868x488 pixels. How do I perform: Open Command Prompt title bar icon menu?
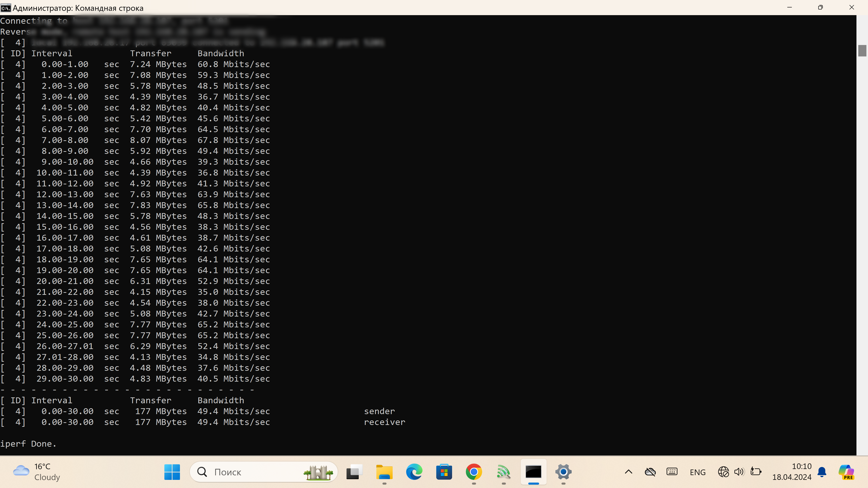[x=6, y=8]
